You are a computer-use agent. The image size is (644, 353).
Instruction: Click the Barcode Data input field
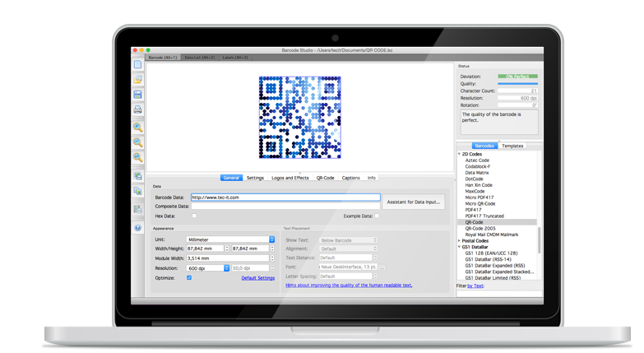285,197
